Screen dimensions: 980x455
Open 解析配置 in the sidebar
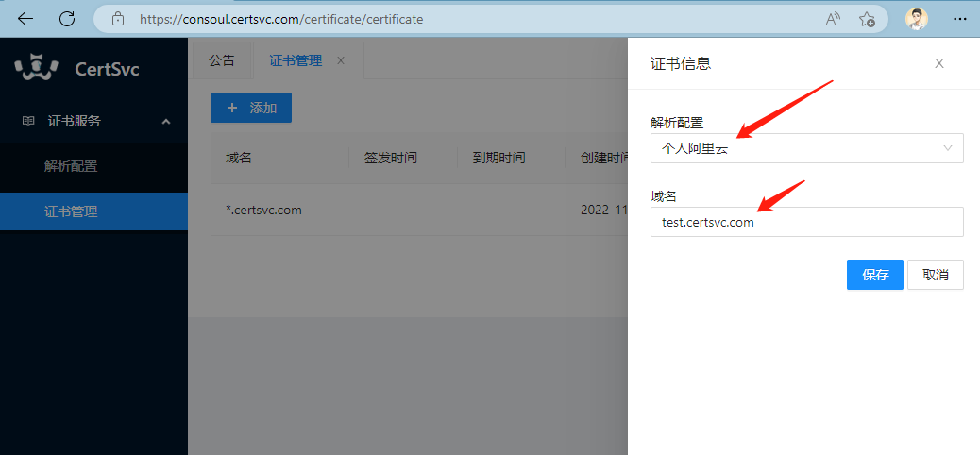pyautogui.click(x=93, y=167)
